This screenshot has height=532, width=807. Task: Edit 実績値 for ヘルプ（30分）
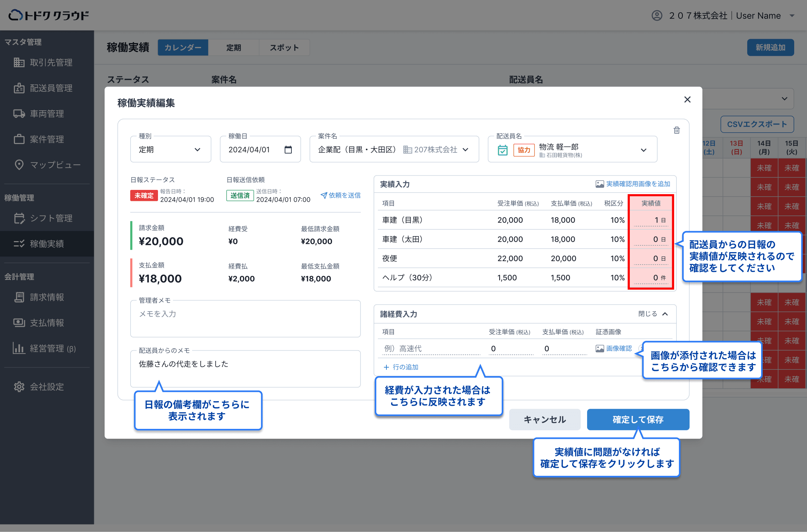click(x=651, y=278)
